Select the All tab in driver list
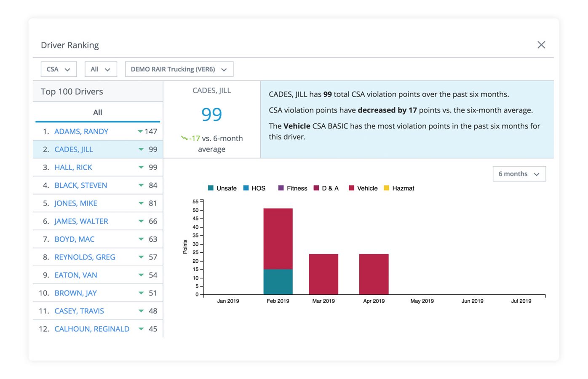The width and height of the screenshot is (588, 379). click(98, 112)
